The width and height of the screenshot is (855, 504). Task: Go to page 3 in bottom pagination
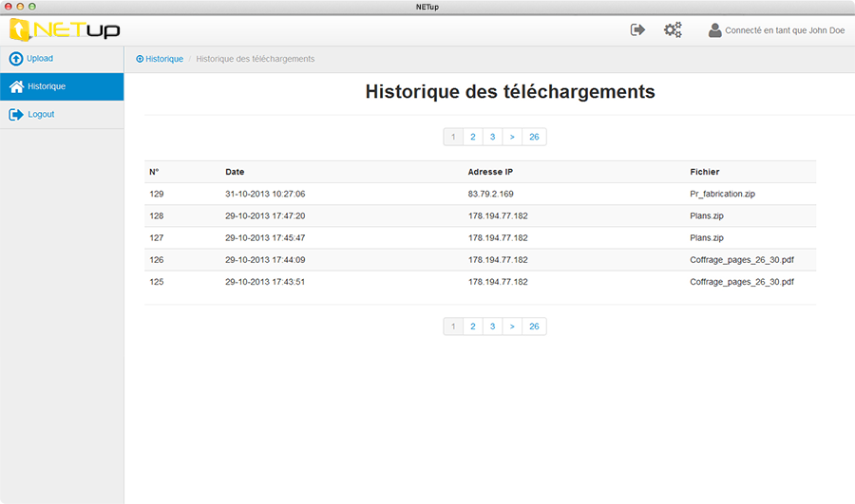(x=492, y=327)
